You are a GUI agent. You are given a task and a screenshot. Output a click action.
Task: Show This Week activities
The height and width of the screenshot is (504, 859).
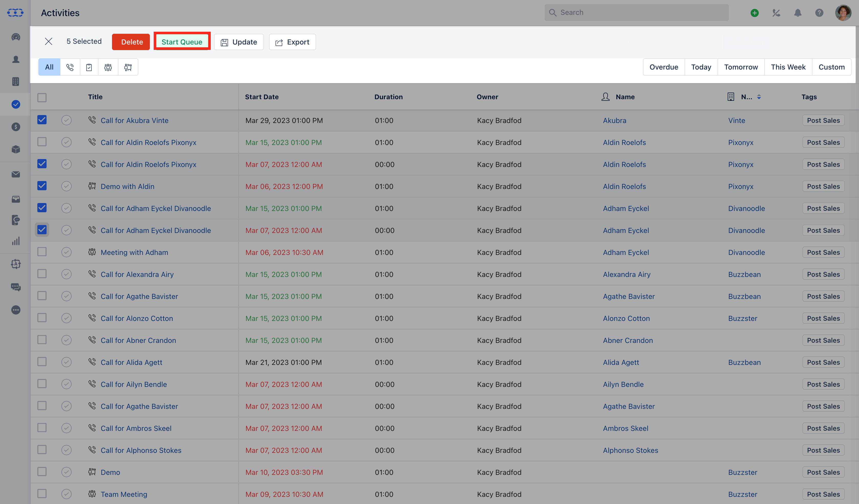pyautogui.click(x=788, y=67)
